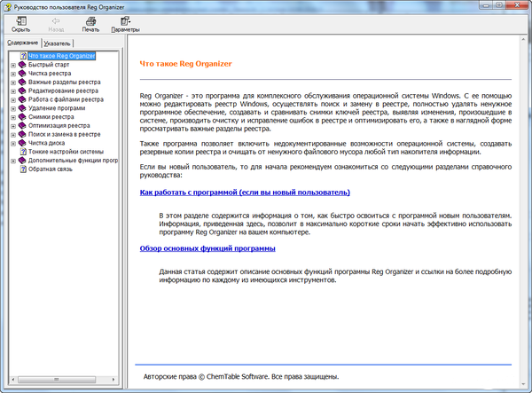The image size is (532, 393).
Task: Expand the Чистка реестра tree node
Action: (x=12, y=73)
